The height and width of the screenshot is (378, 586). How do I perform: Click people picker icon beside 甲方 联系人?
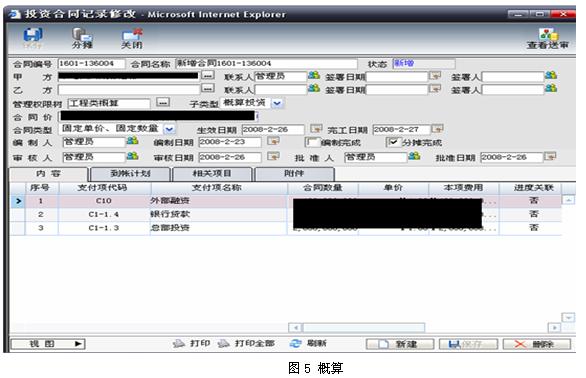314,76
